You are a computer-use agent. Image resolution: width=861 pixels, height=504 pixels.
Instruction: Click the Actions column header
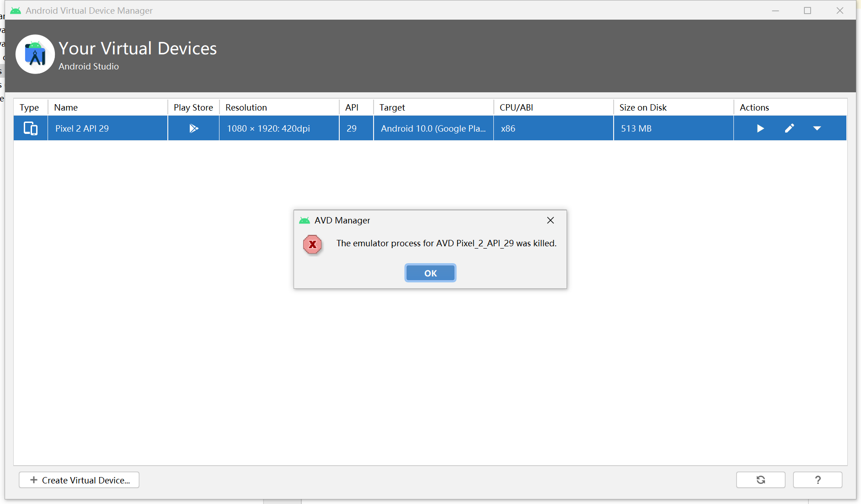[x=790, y=107]
